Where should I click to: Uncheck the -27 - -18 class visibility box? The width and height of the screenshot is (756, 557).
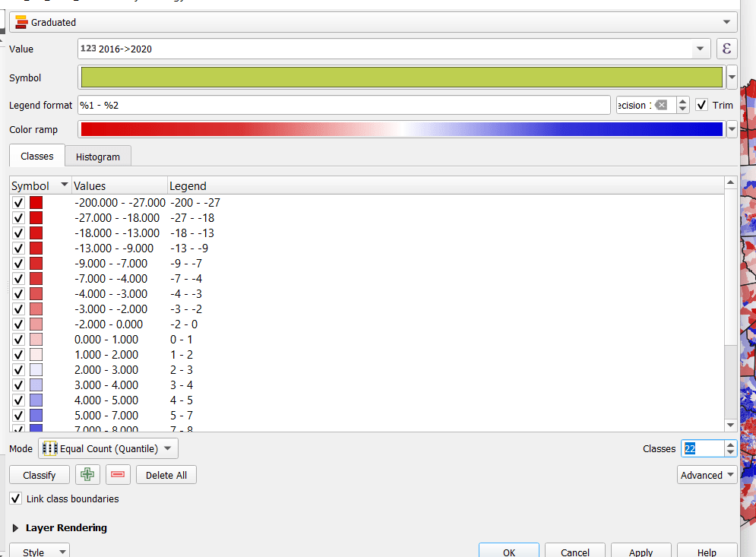18,217
